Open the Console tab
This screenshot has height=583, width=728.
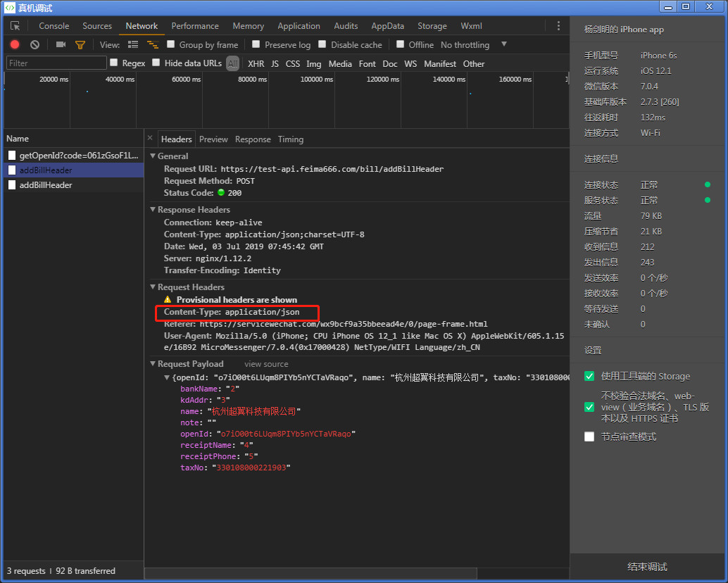[x=54, y=26]
